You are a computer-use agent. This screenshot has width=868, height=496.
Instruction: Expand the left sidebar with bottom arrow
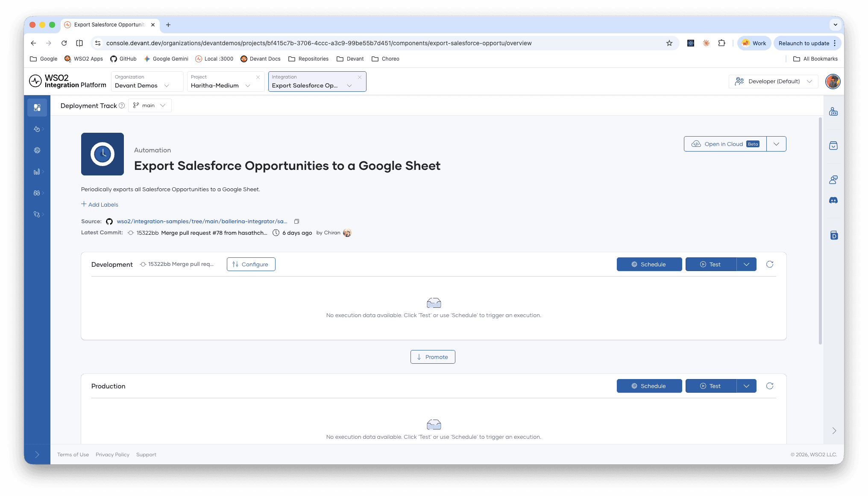pos(37,455)
